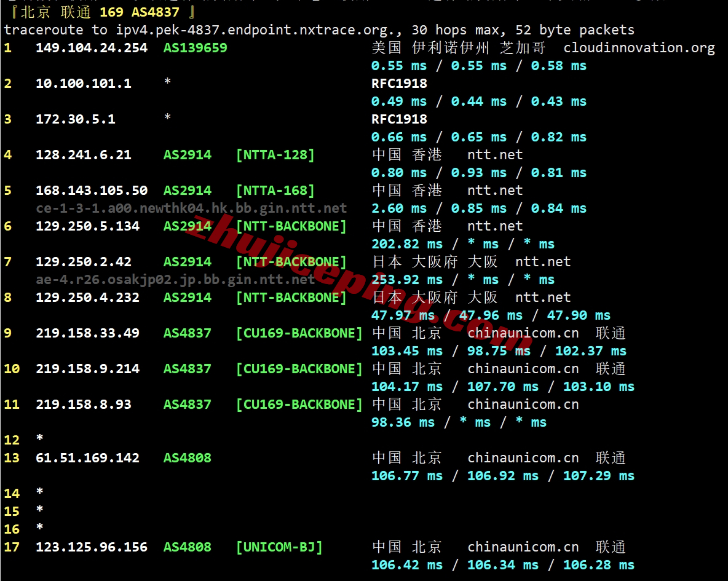Image resolution: width=728 pixels, height=581 pixels.
Task: Click the 253.92 ms latency value
Action: click(406, 280)
